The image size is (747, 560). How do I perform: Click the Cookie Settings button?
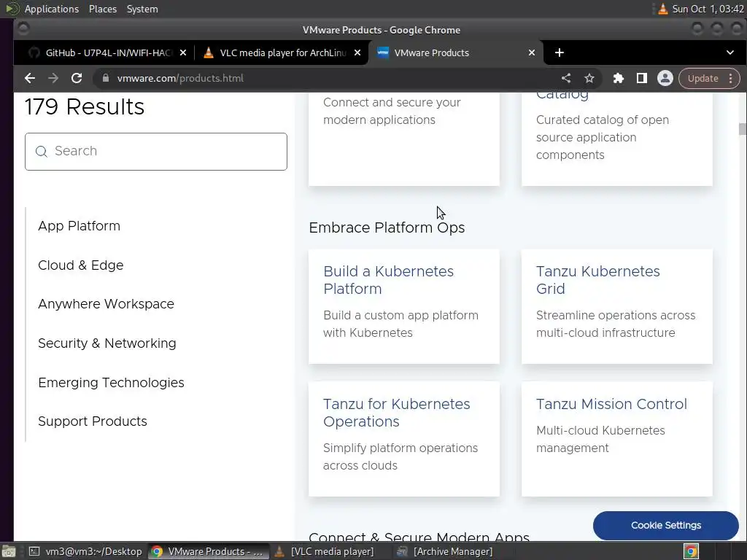665,525
